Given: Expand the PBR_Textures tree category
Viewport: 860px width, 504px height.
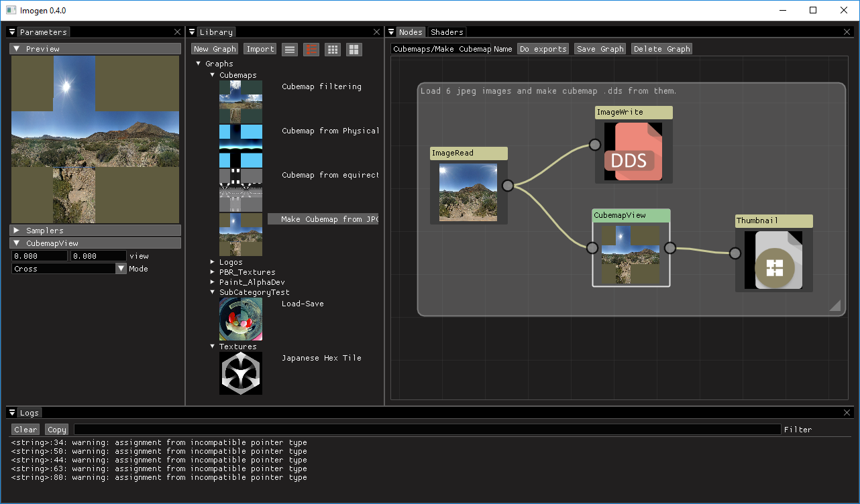Looking at the screenshot, I should click(213, 272).
